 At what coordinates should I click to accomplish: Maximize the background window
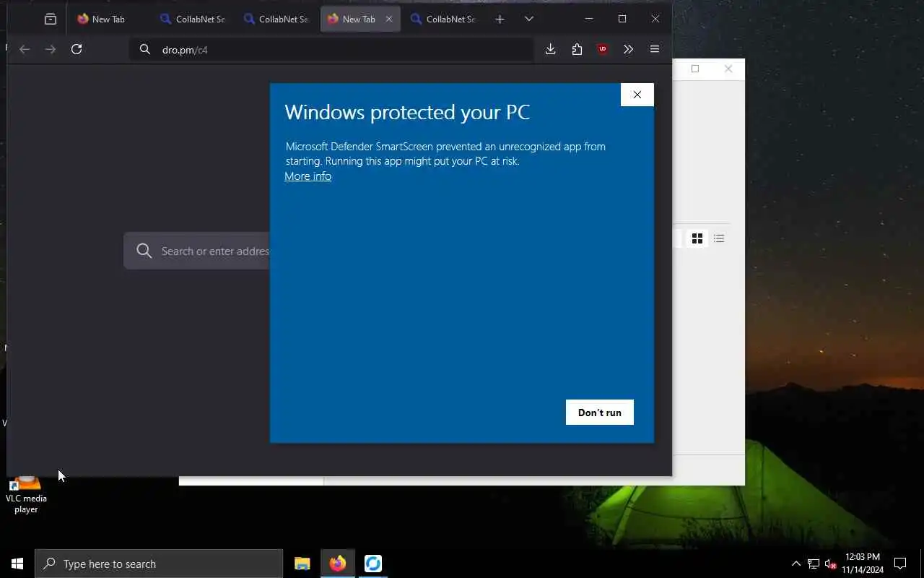click(695, 69)
